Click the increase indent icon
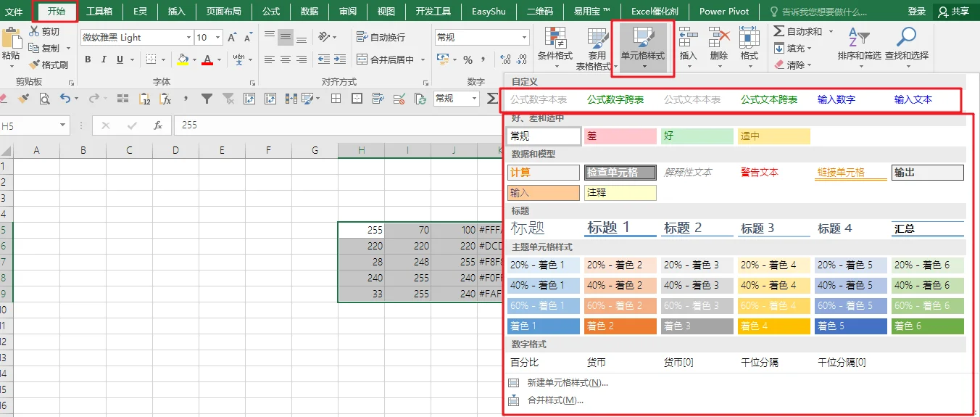Image resolution: width=980 pixels, height=417 pixels. (341, 59)
